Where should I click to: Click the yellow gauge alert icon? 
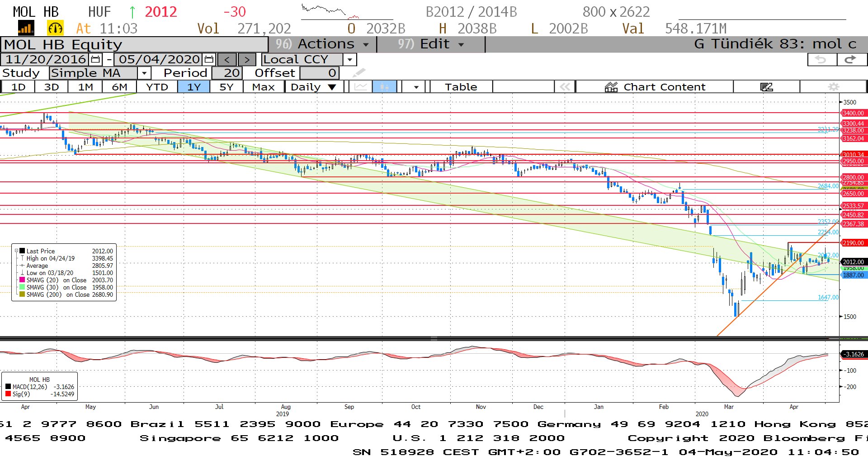coord(55,28)
